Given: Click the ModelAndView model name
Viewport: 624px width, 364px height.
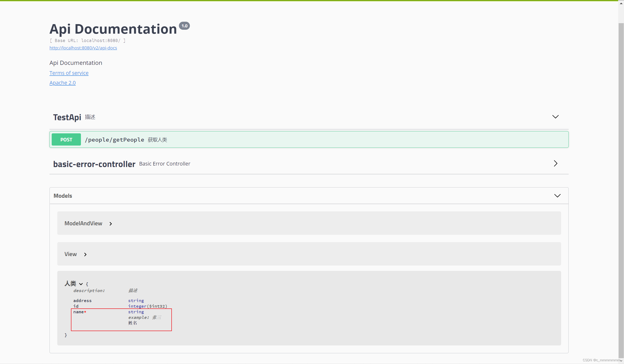Looking at the screenshot, I should coord(83,223).
